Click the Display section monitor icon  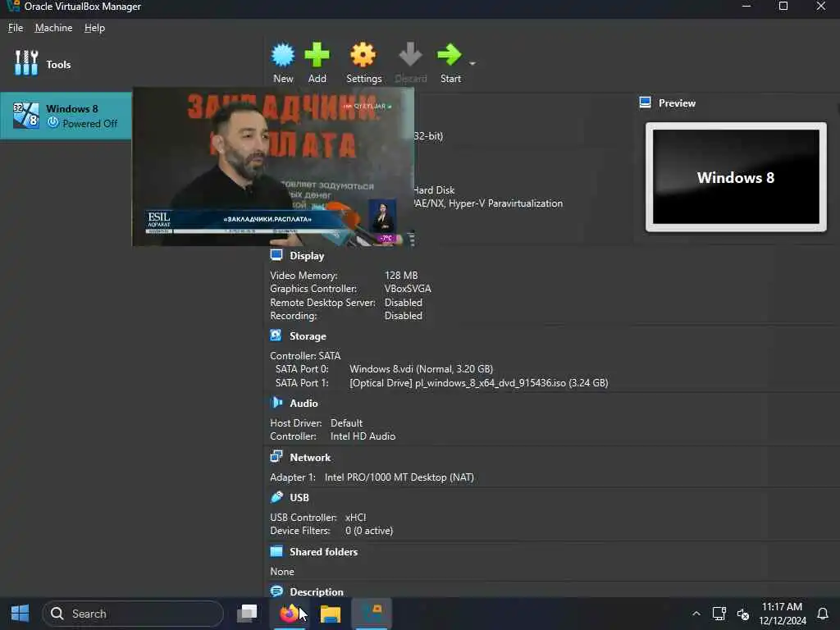pos(276,255)
